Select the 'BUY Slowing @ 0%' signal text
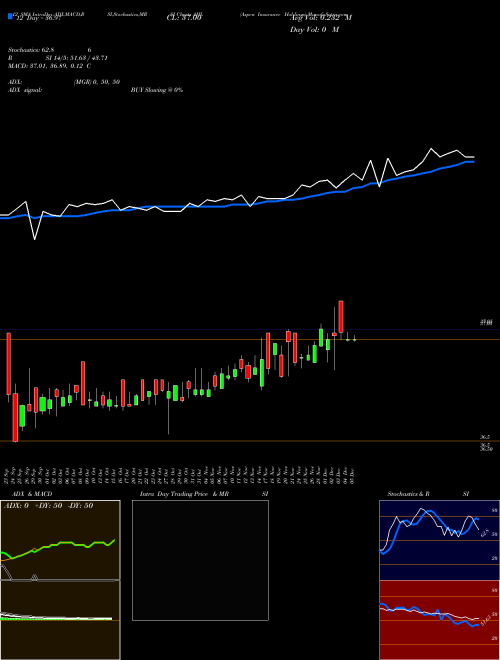This screenshot has width=500, height=660. pyautogui.click(x=157, y=90)
